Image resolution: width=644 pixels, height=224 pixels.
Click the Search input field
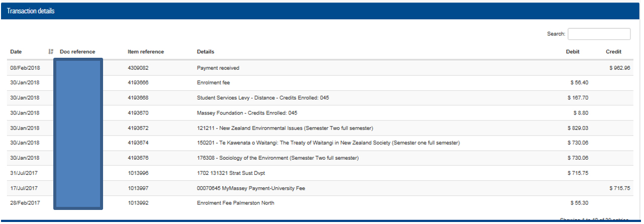click(599, 34)
